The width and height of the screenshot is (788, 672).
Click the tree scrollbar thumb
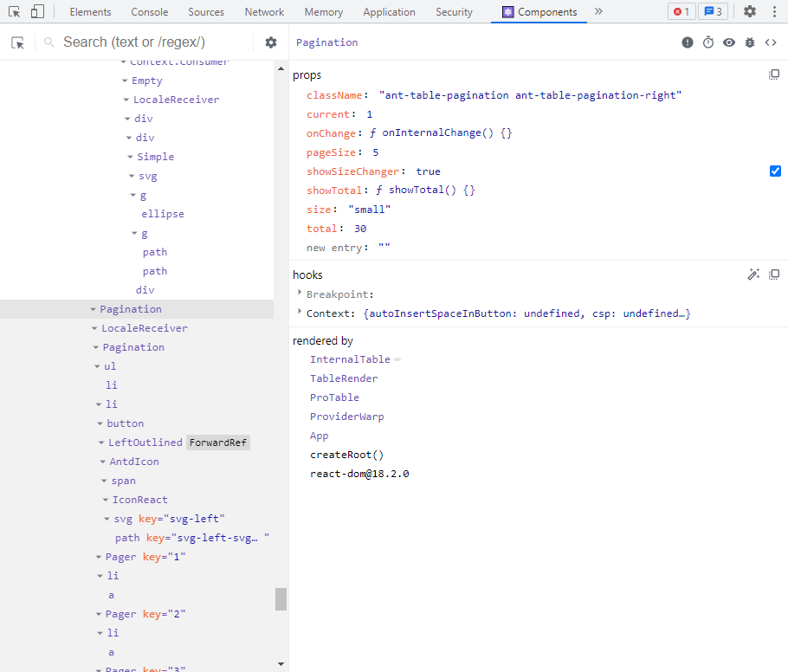click(281, 599)
